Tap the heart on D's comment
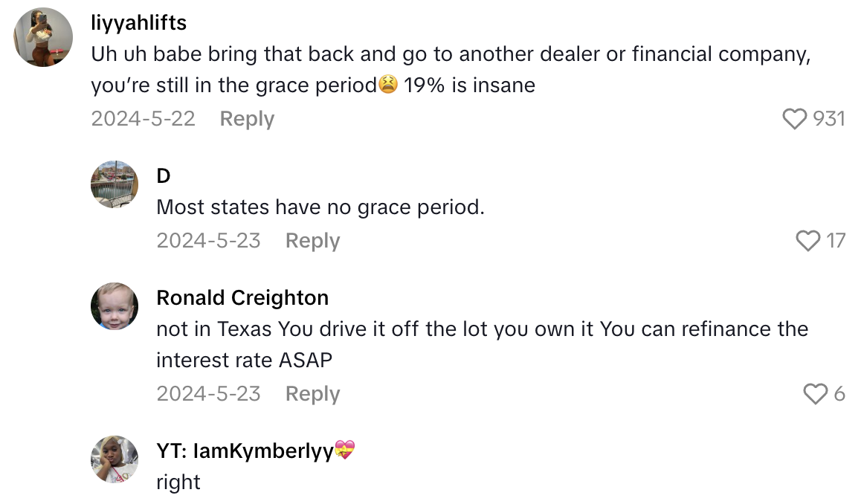The height and width of the screenshot is (504, 864). click(808, 241)
